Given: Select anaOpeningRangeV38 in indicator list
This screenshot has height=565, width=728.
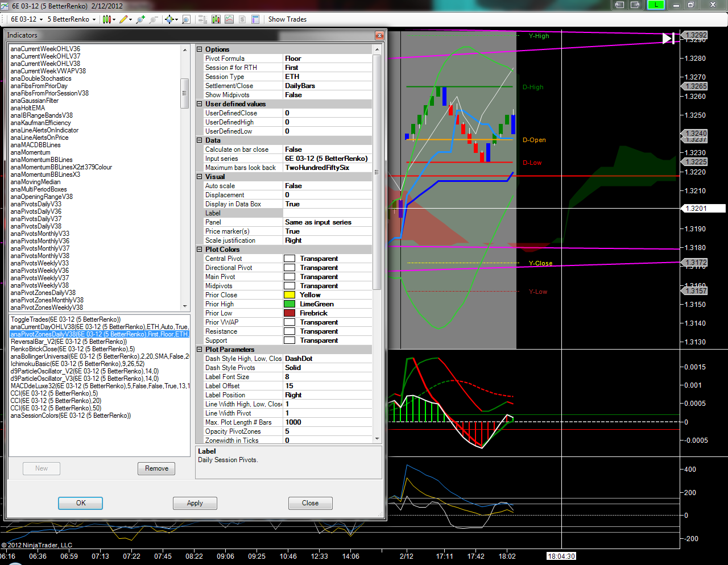Looking at the screenshot, I should [x=42, y=197].
